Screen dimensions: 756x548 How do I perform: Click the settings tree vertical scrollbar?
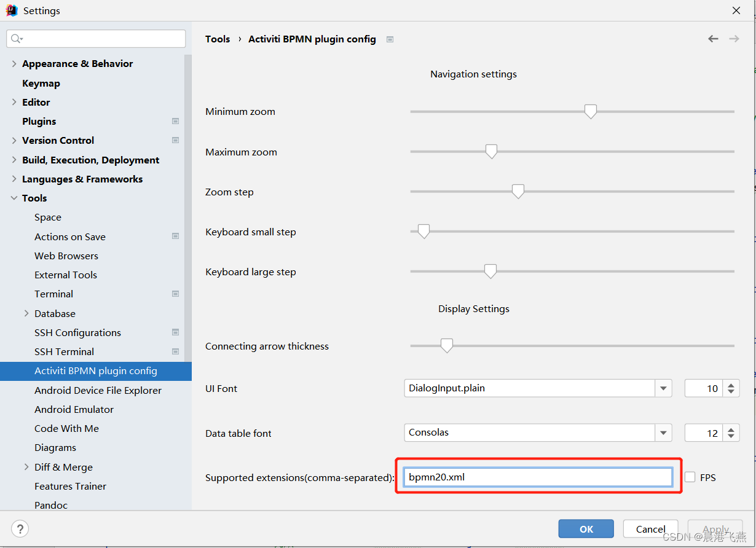187,209
